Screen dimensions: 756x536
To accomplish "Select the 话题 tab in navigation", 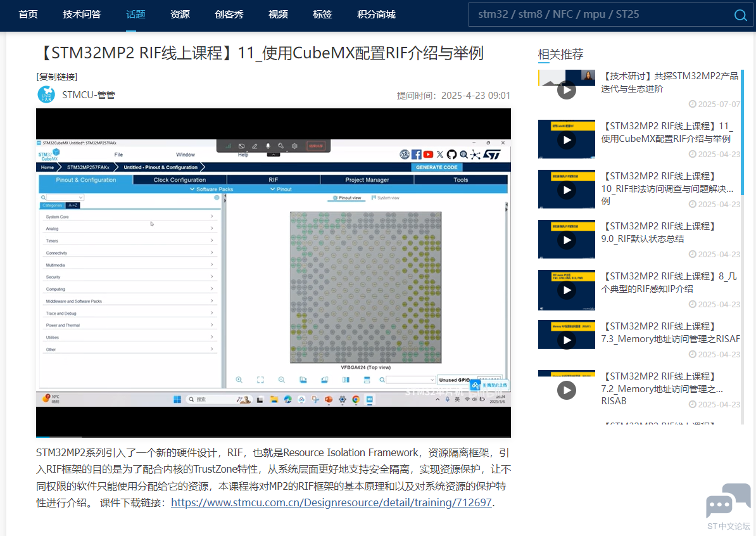I will click(135, 15).
